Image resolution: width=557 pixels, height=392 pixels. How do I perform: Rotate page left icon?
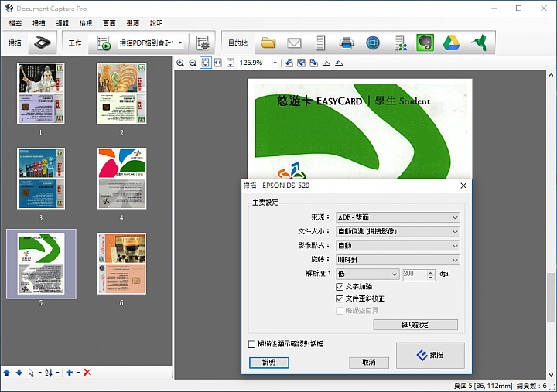pos(289,63)
